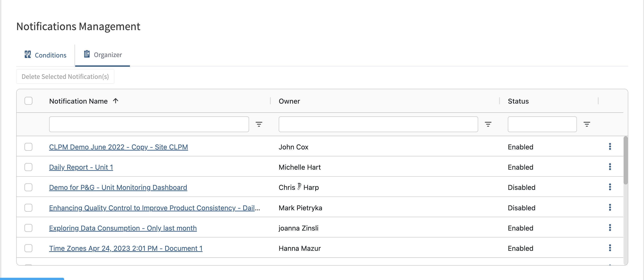Switch to the Conditions tab
This screenshot has width=644, height=280.
(x=46, y=55)
